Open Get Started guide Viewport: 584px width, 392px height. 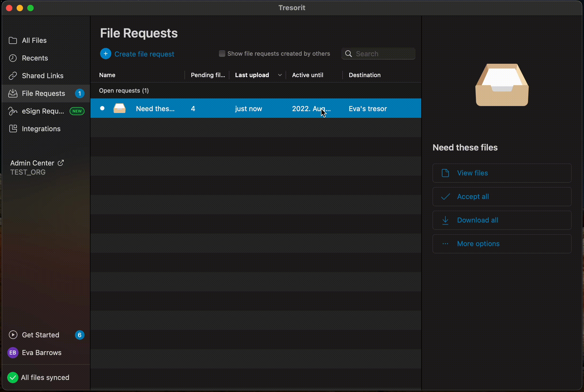coord(46,335)
